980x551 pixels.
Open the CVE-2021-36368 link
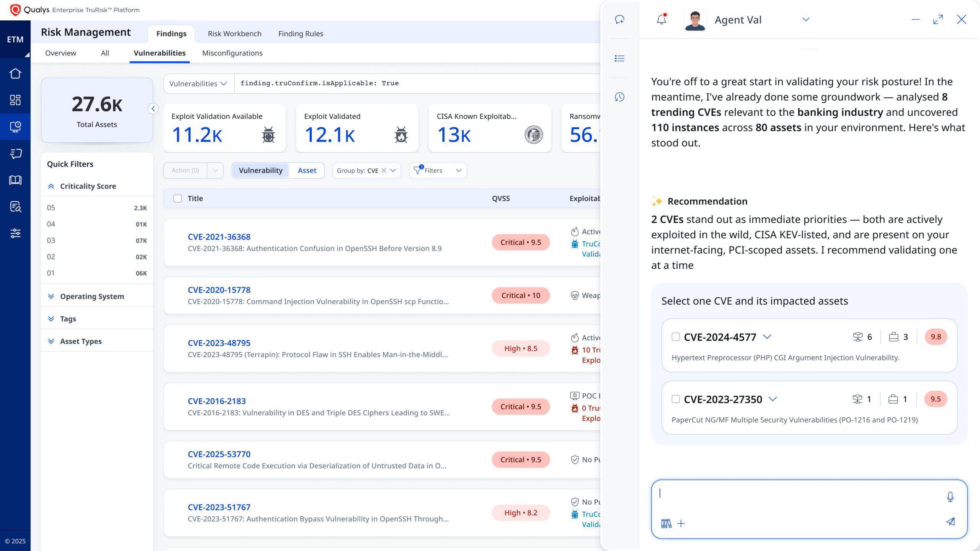coord(219,237)
